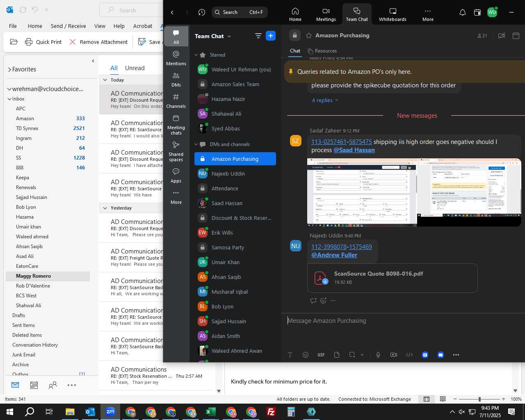Toggle text formatting in composer
Viewport: 525px width, 420px height.
(x=290, y=355)
